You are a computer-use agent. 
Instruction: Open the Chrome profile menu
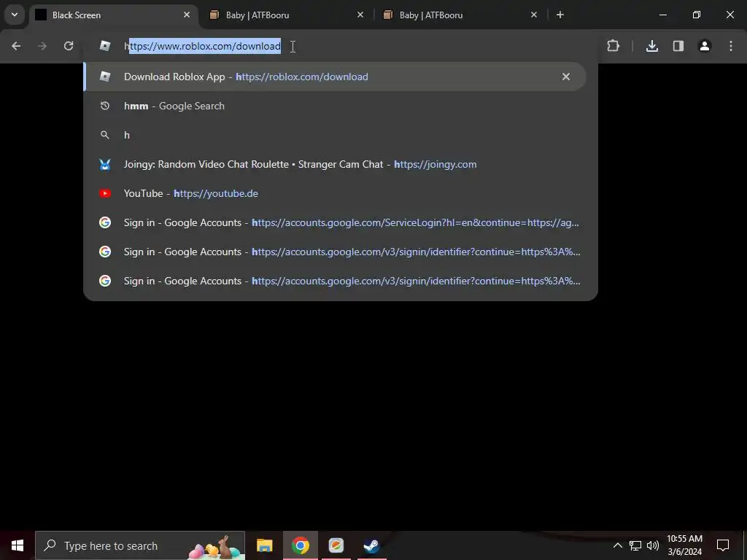[705, 46]
